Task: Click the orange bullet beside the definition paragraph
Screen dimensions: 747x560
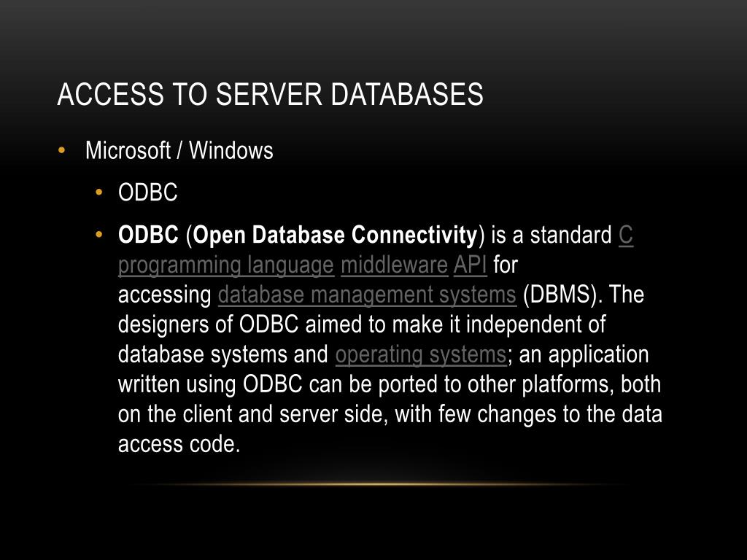Action: [x=99, y=234]
